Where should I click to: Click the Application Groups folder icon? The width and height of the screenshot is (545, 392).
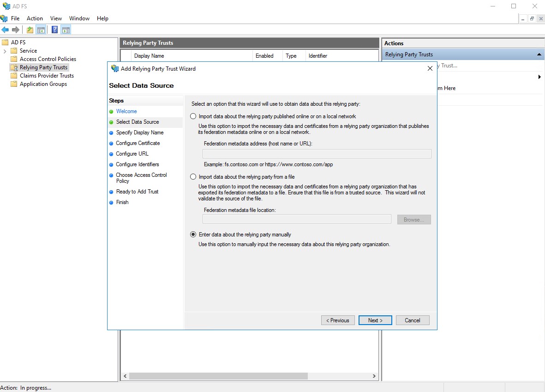[x=14, y=84]
